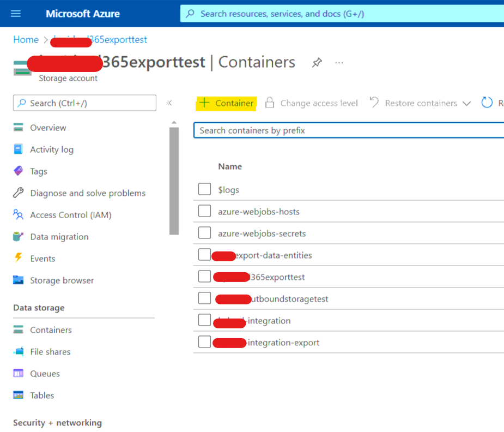Focus the global search resources field
The width and height of the screenshot is (504, 432).
(342, 14)
